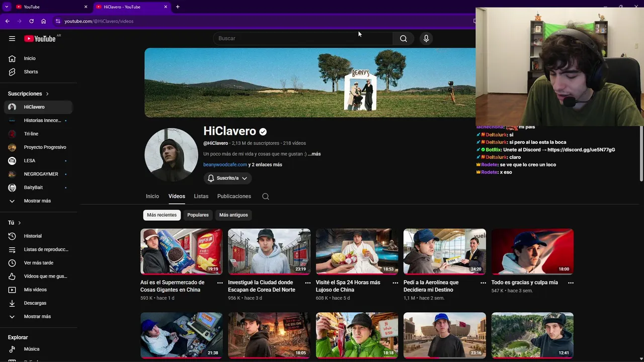Open video thumbnail with 12:41 duration
The image size is (644, 362).
click(x=532, y=335)
